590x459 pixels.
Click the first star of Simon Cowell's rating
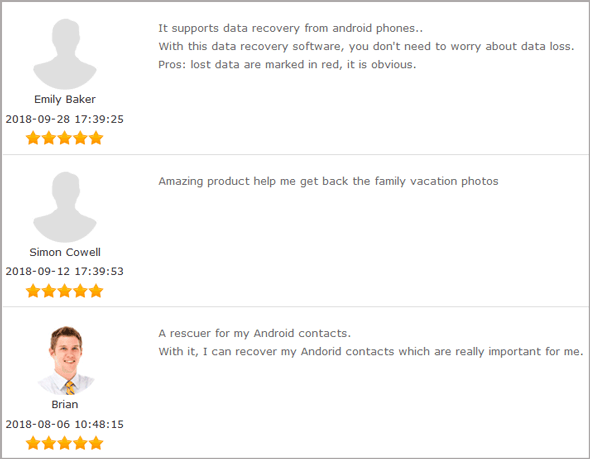tap(33, 291)
